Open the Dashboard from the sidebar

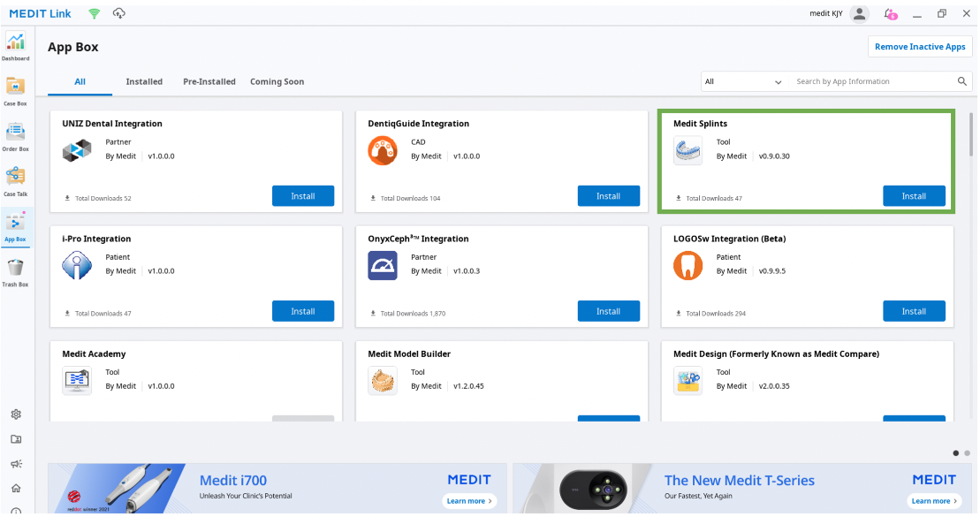(x=15, y=44)
